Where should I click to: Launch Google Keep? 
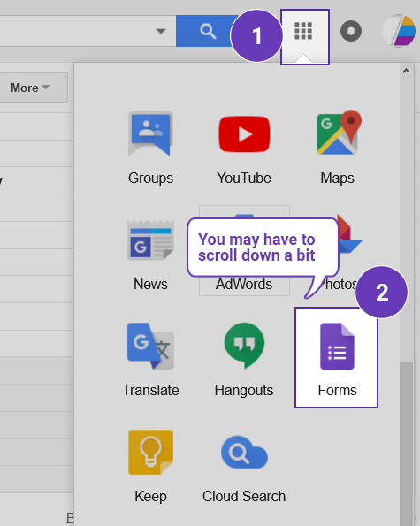[150, 466]
